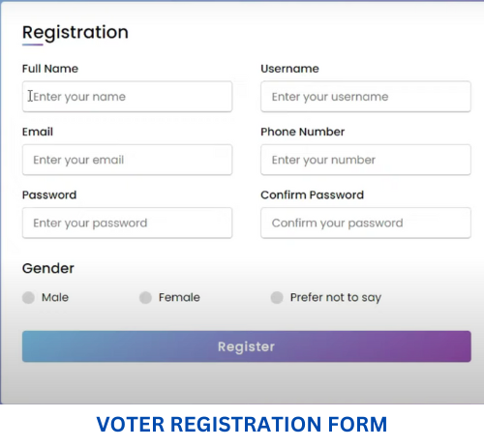Click the 'Full Name' field label
This screenshot has height=448, width=484.
pyautogui.click(x=50, y=69)
